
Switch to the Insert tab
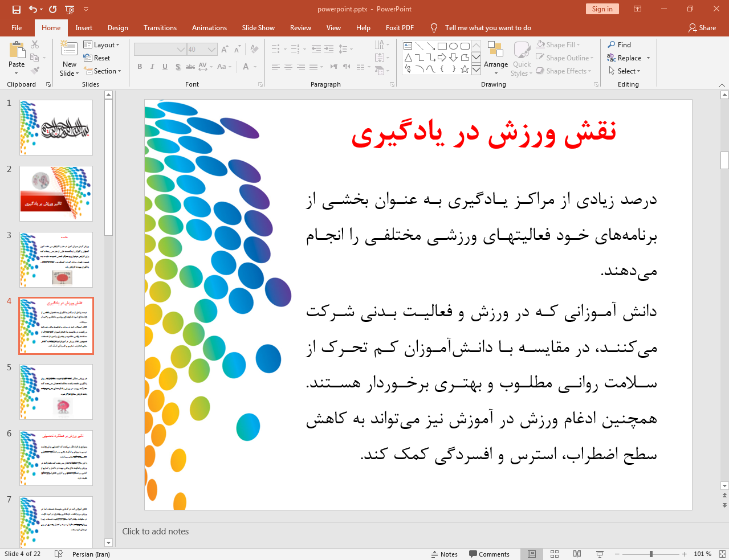[84, 27]
